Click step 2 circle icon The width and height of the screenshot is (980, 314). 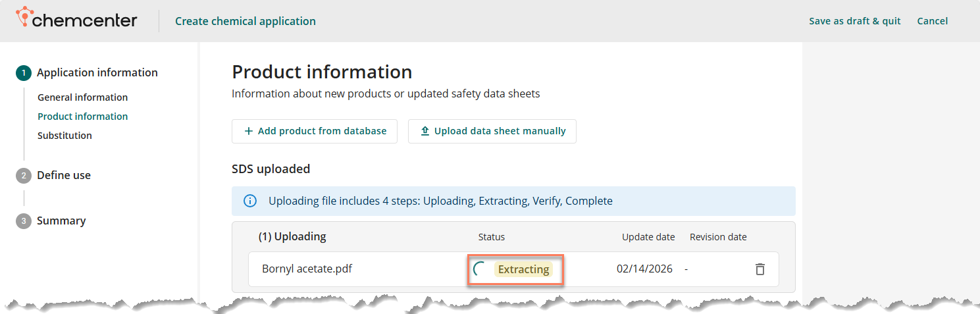pos(24,176)
